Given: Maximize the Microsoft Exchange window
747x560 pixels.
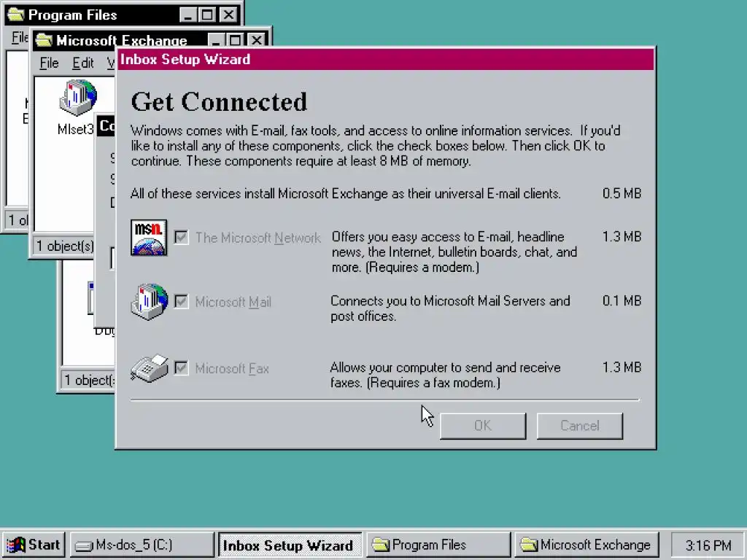Looking at the screenshot, I should tap(235, 40).
